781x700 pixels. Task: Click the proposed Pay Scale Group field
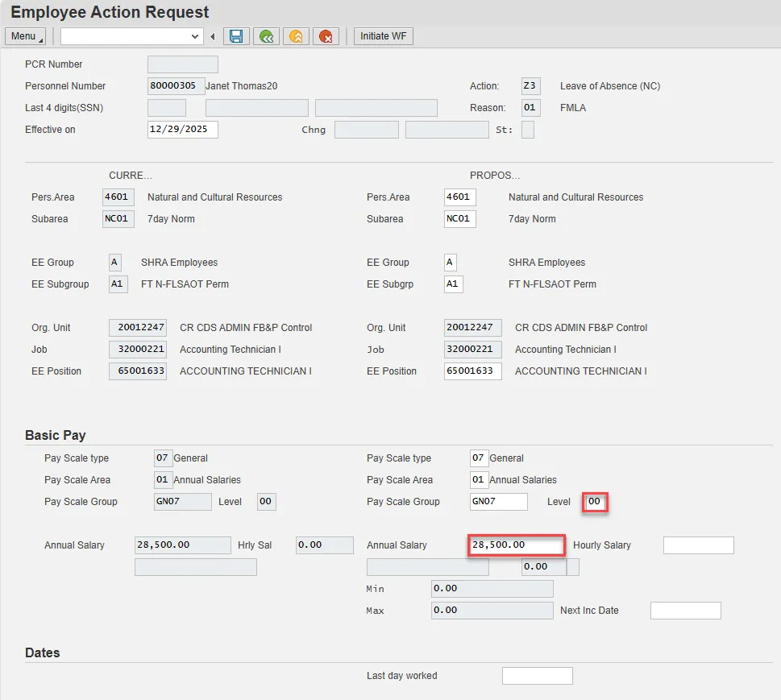pyautogui.click(x=498, y=502)
